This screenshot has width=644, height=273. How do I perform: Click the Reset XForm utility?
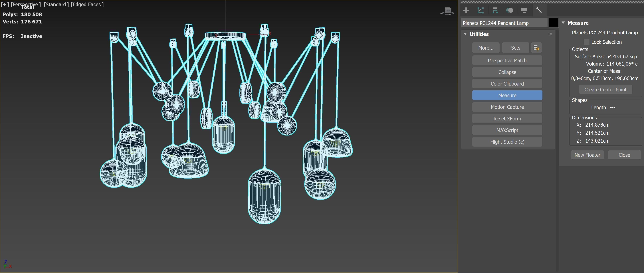point(507,118)
